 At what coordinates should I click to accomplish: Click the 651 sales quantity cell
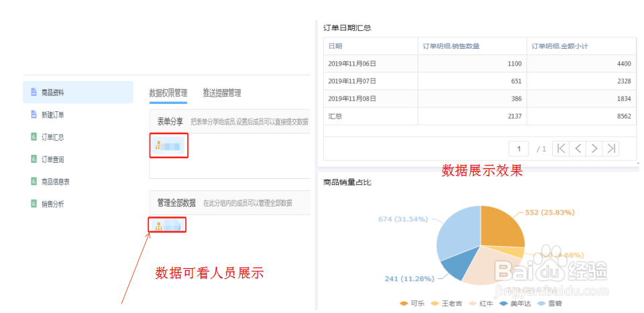coord(472,81)
